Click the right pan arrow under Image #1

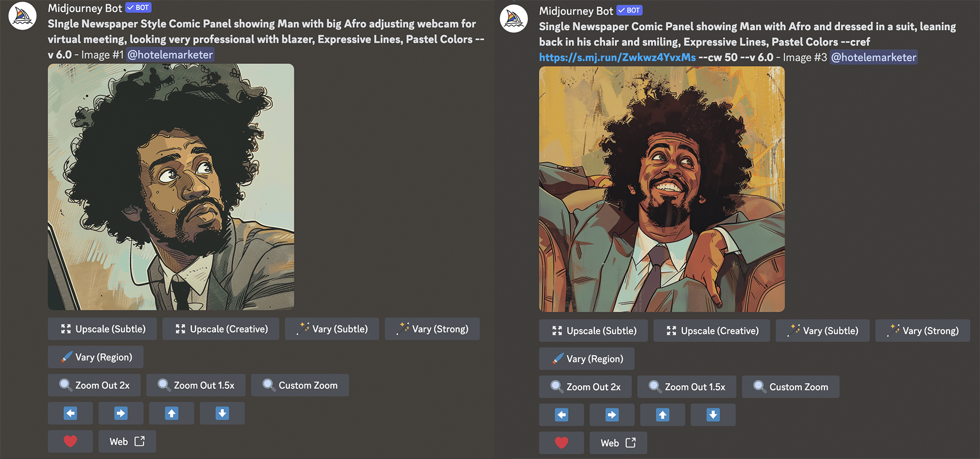point(121,413)
